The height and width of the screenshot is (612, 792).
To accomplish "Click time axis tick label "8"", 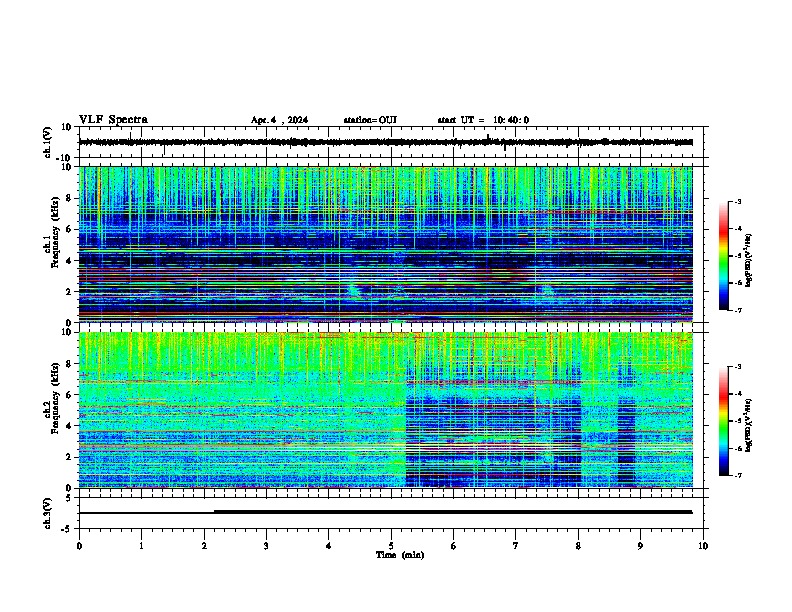I will (578, 546).
